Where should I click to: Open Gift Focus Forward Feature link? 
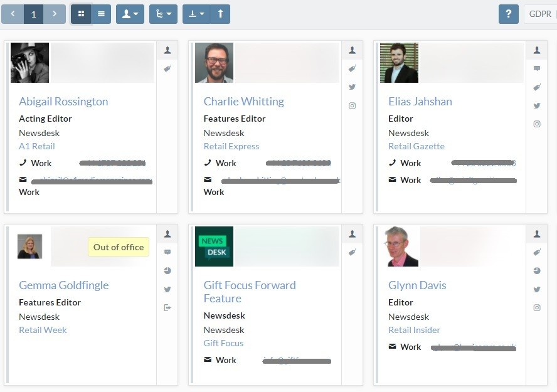click(x=250, y=292)
